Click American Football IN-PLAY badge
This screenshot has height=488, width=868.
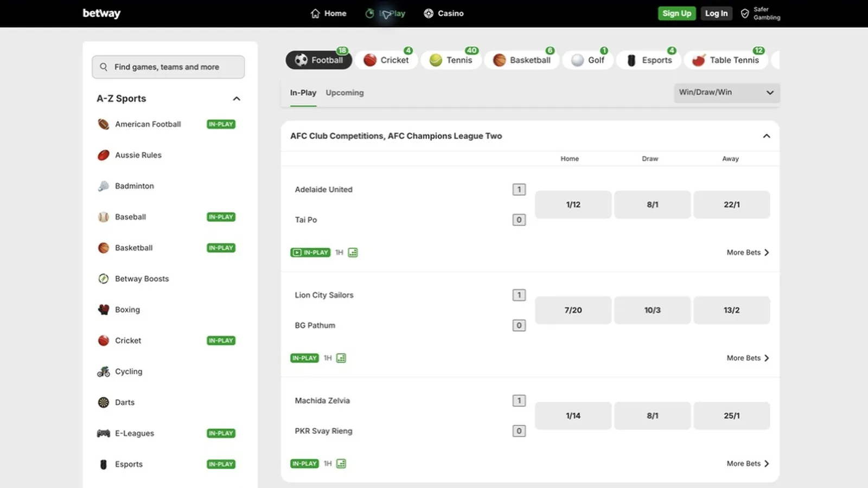[221, 124]
